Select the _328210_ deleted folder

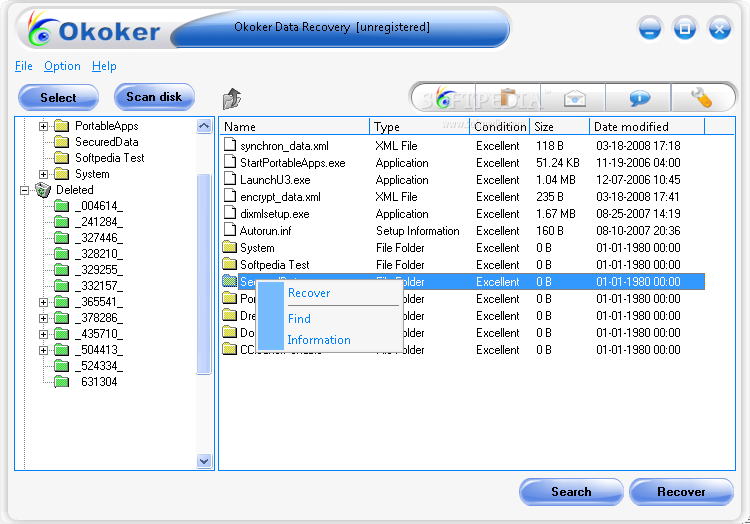(99, 254)
